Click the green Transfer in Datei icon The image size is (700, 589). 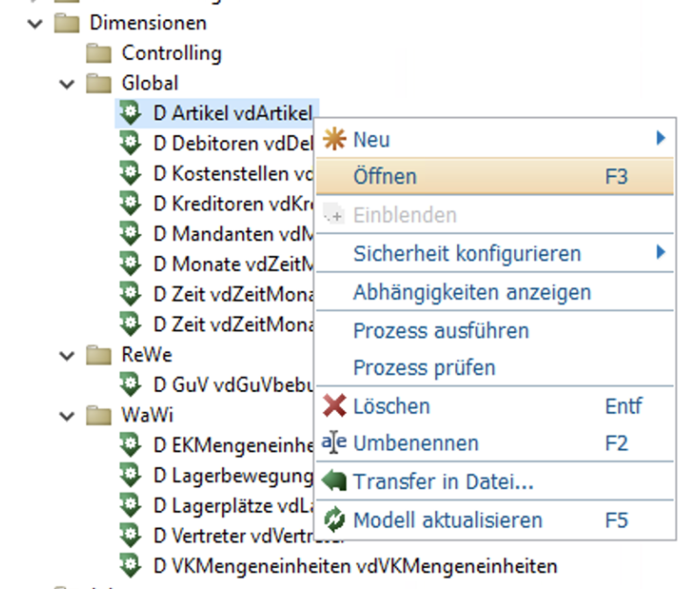[335, 481]
